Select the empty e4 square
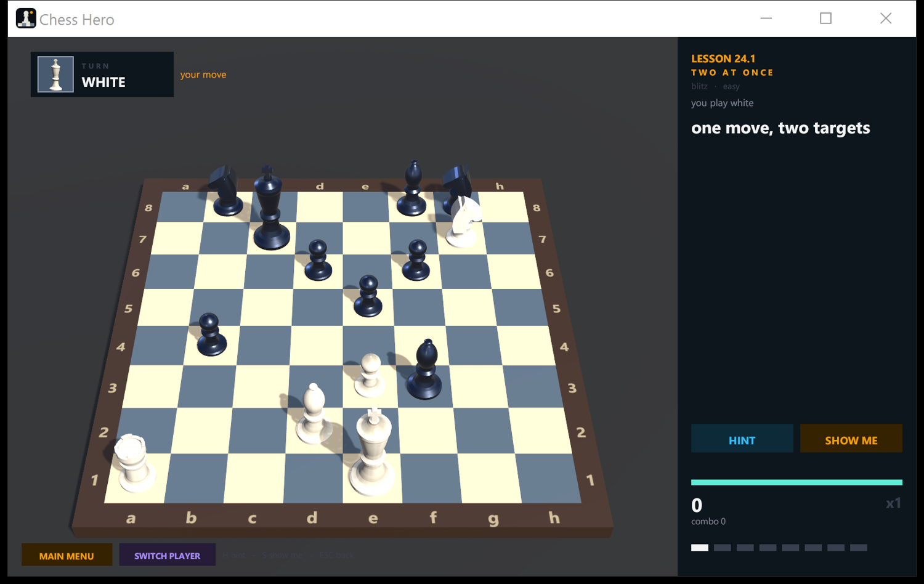Image resolution: width=924 pixels, height=584 pixels. coord(368,345)
